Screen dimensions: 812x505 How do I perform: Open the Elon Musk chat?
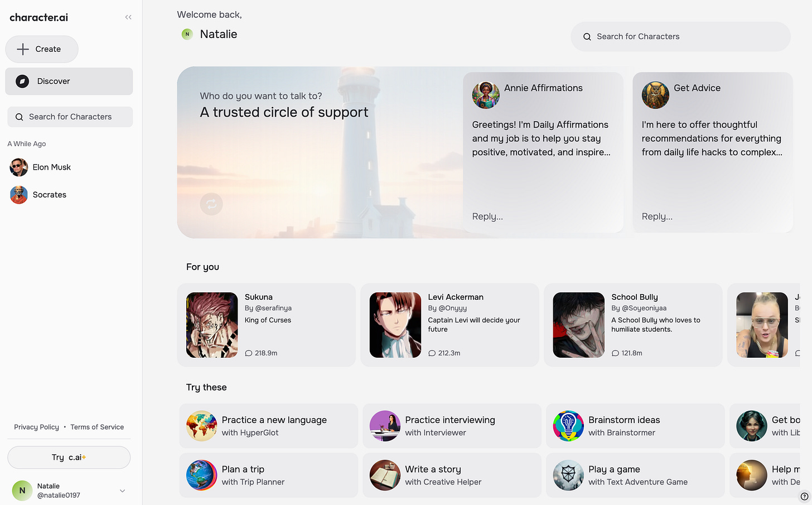(70, 167)
